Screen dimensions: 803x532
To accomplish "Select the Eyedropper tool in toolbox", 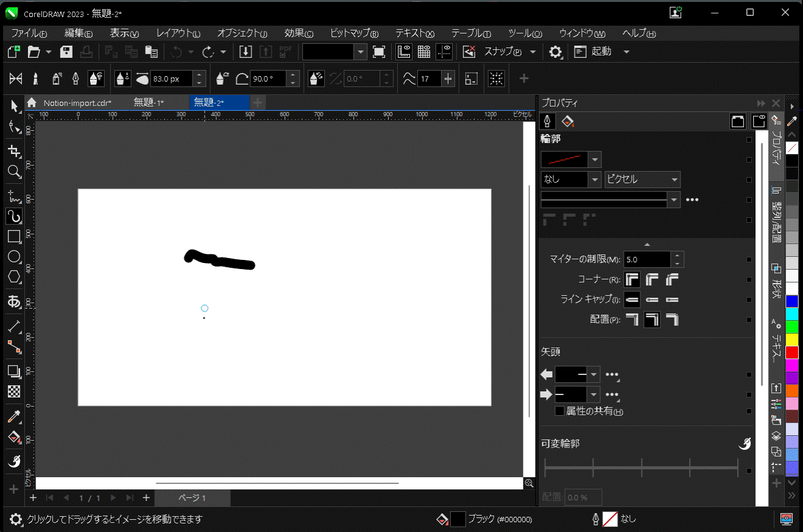I will pos(14,416).
